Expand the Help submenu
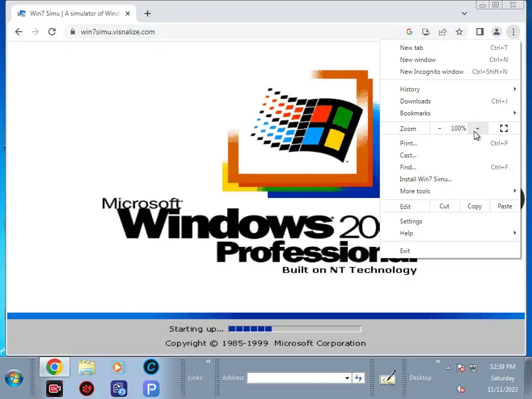The height and width of the screenshot is (399, 532). click(450, 233)
